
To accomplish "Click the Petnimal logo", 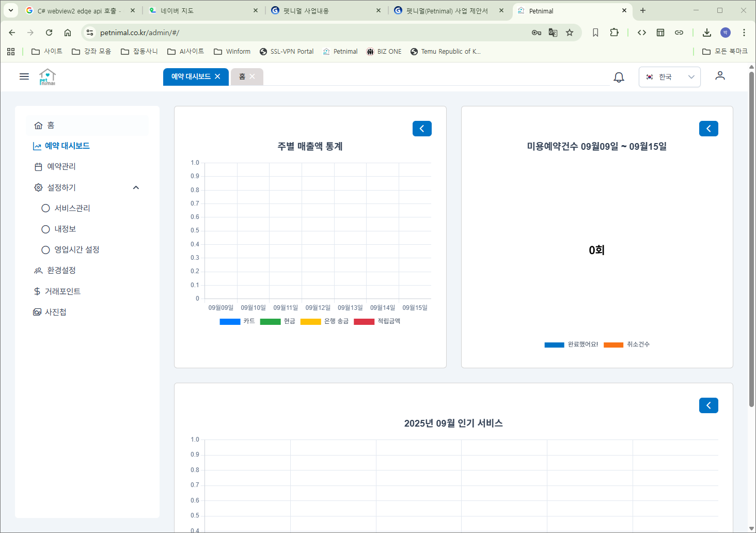I will [x=47, y=77].
